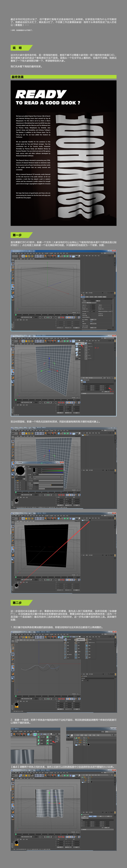Click green timeline start marker in empty-viewport screenshot
The height and width of the screenshot is (868, 127).
pos(16,315)
